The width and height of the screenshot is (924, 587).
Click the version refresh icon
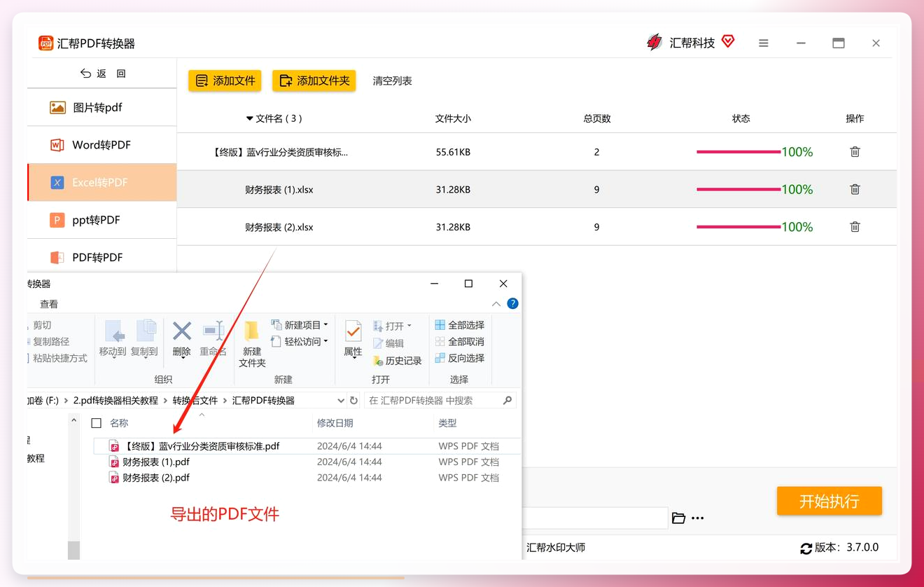click(x=806, y=548)
